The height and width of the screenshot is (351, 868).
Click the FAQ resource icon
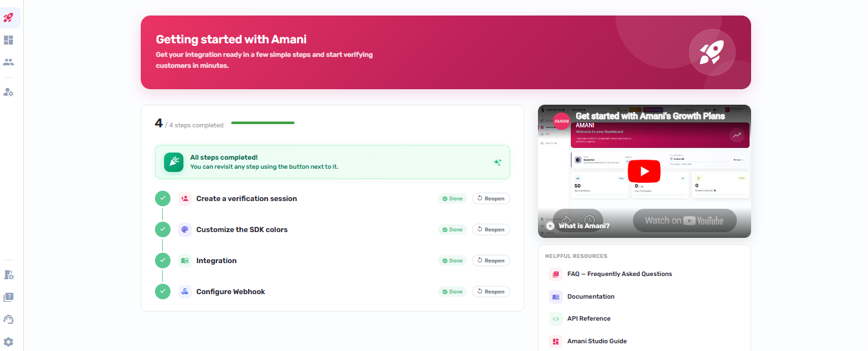click(x=555, y=274)
